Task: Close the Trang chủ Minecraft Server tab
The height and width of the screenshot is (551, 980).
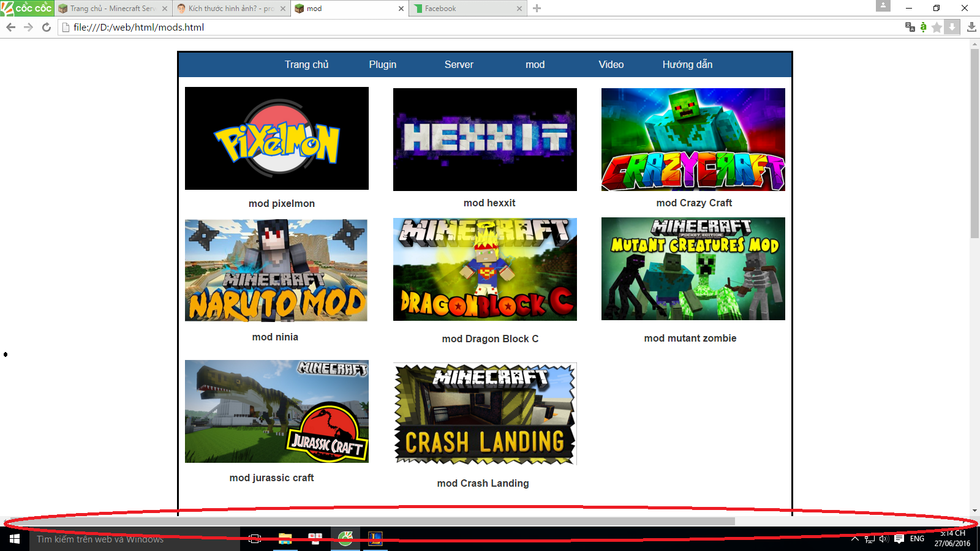Action: 164,9
